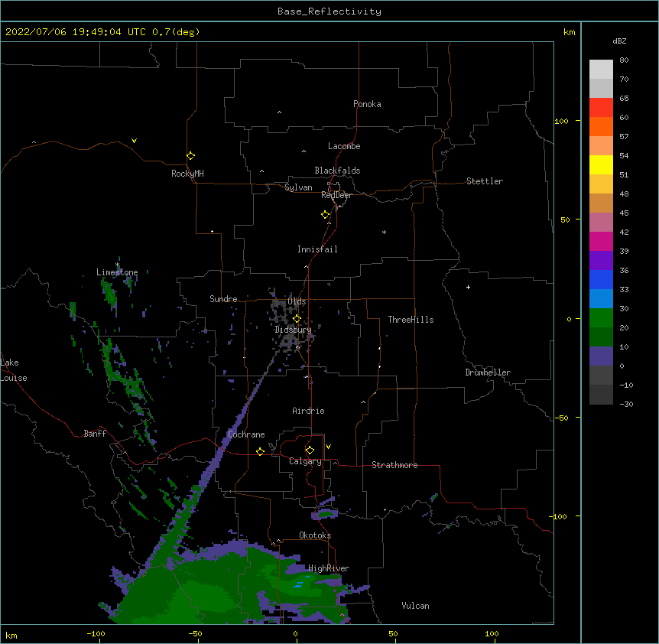
Task: Click the dBZ legend heading
Action: pos(619,41)
